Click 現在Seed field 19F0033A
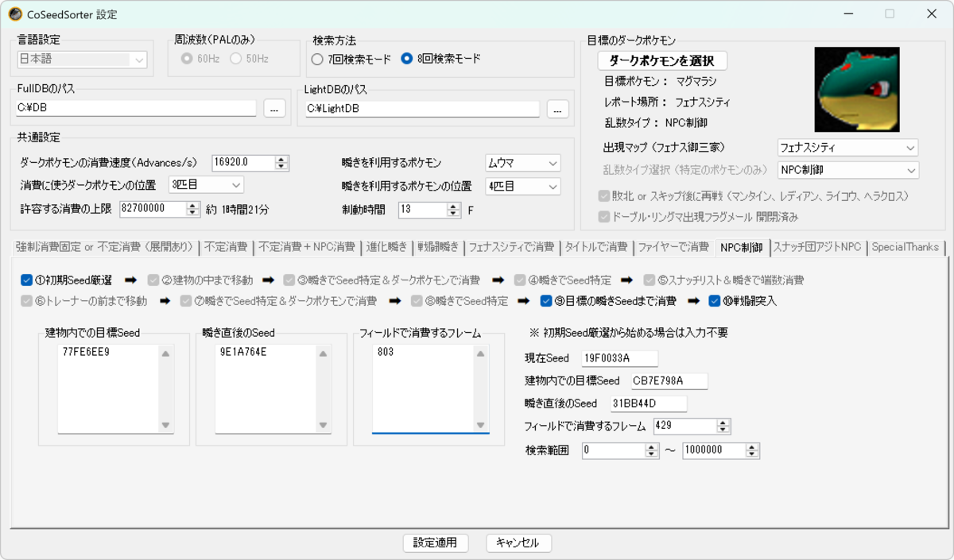The width and height of the screenshot is (954, 560). [619, 359]
